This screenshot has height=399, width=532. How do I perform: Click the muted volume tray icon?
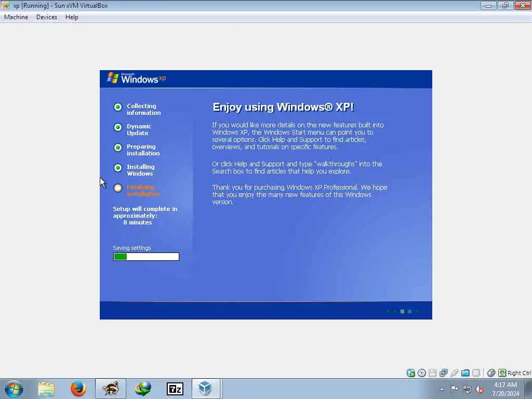pyautogui.click(x=480, y=390)
